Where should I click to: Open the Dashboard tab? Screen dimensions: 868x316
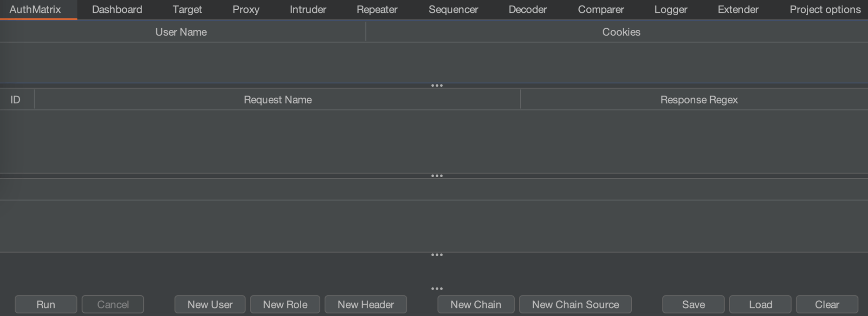coord(117,9)
